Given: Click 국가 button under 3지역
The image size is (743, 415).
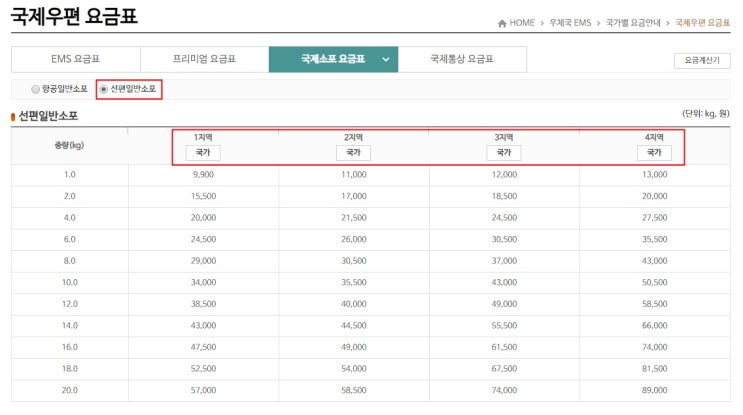Looking at the screenshot, I should [x=504, y=153].
